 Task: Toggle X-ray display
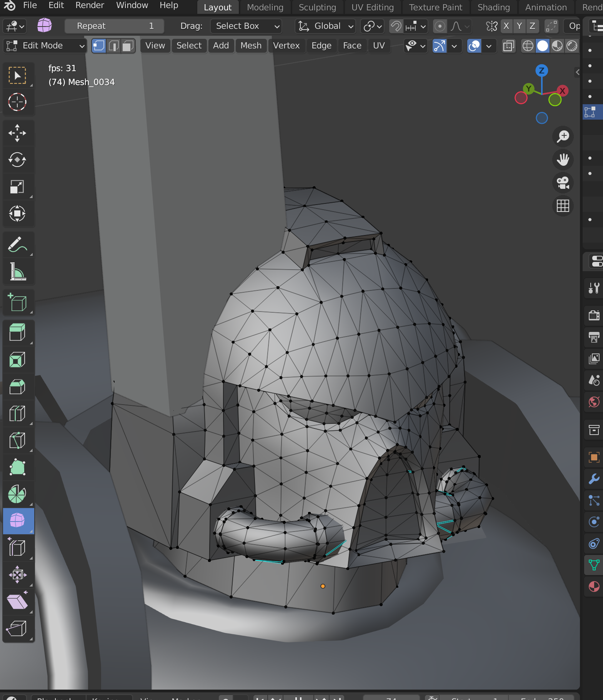click(508, 46)
